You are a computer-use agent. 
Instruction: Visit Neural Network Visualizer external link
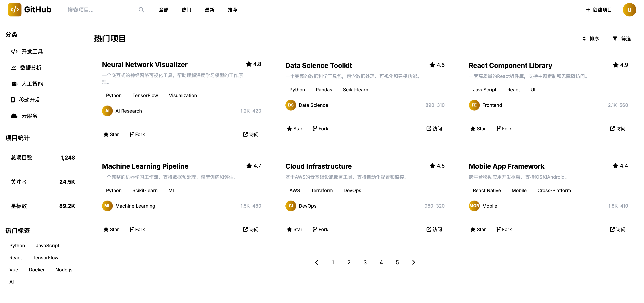coord(251,134)
